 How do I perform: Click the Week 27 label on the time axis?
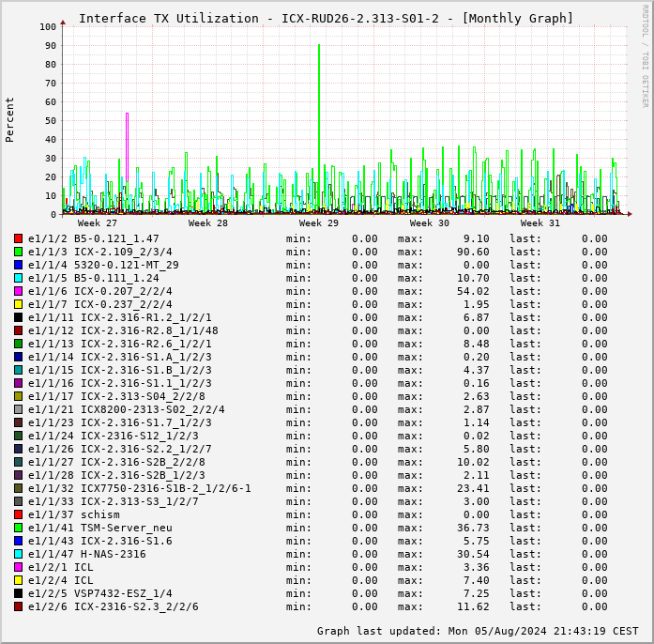tap(98, 223)
